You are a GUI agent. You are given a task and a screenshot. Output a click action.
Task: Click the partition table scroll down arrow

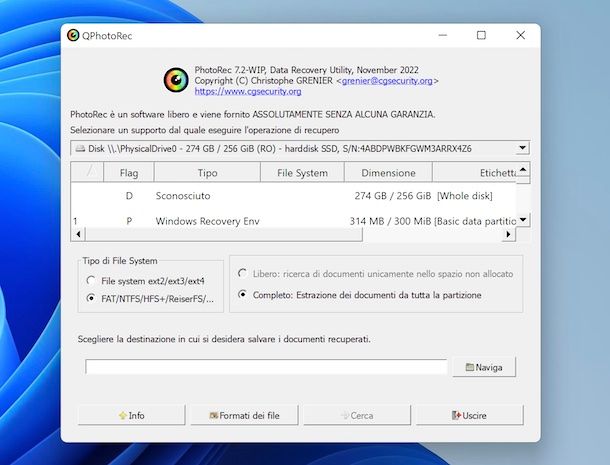523,220
